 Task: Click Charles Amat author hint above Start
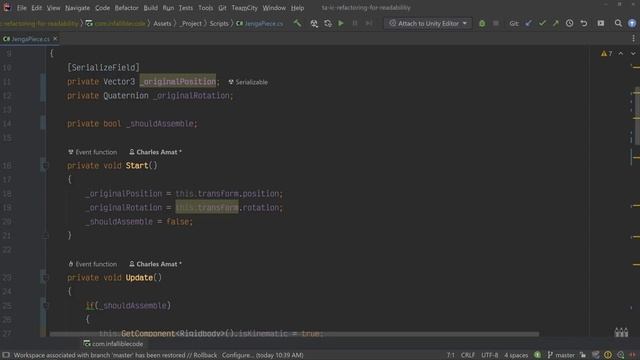(155, 152)
